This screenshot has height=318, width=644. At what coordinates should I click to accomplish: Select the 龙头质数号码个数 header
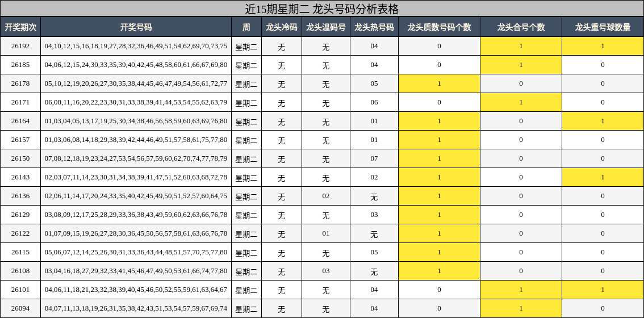point(439,27)
